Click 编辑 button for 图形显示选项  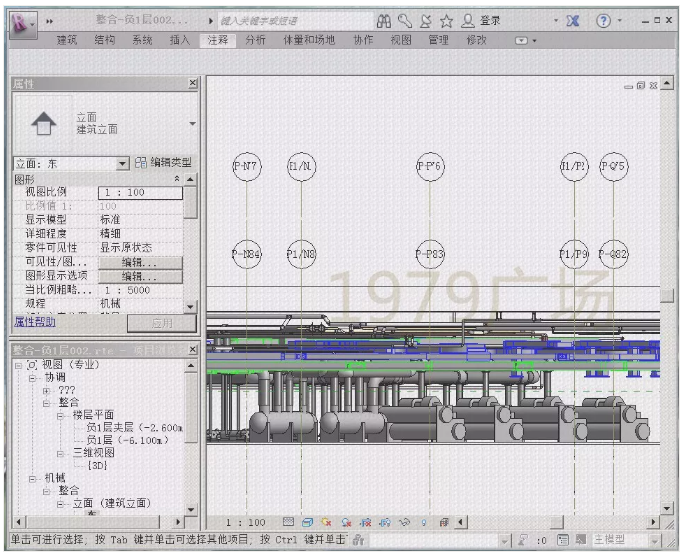[x=140, y=276]
